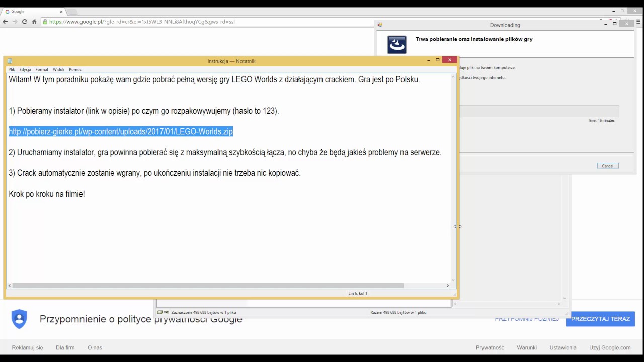Minimize the Chrome browser window

pyautogui.click(x=613, y=11)
